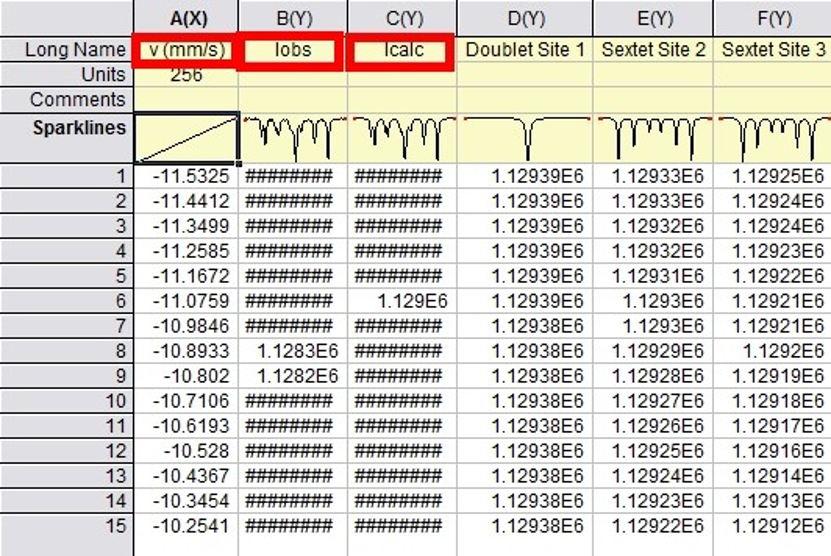Open the sparkline graph in column A
This screenshot has height=556, width=831.
click(x=186, y=138)
